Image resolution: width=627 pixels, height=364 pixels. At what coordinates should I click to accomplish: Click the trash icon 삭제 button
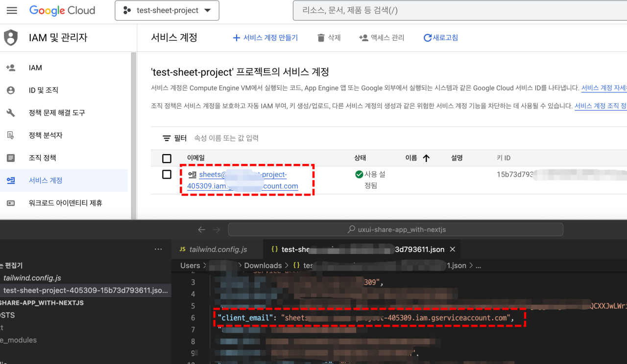pyautogui.click(x=329, y=38)
